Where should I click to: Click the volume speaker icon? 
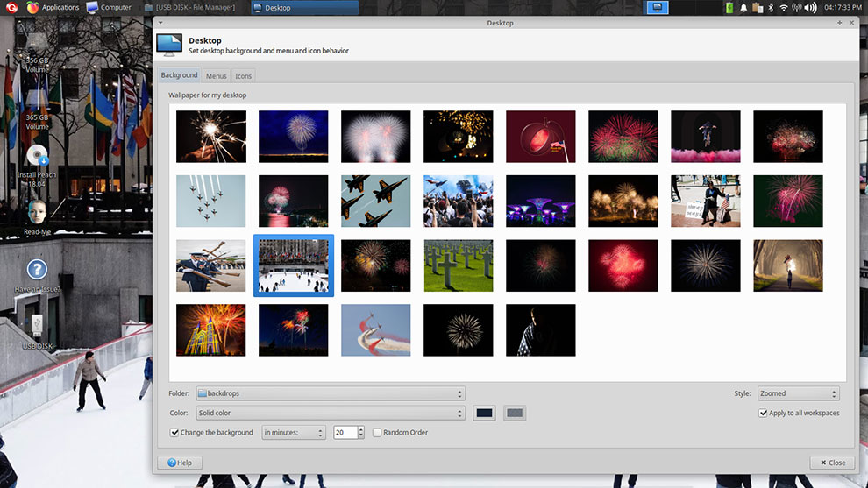pyautogui.click(x=810, y=7)
